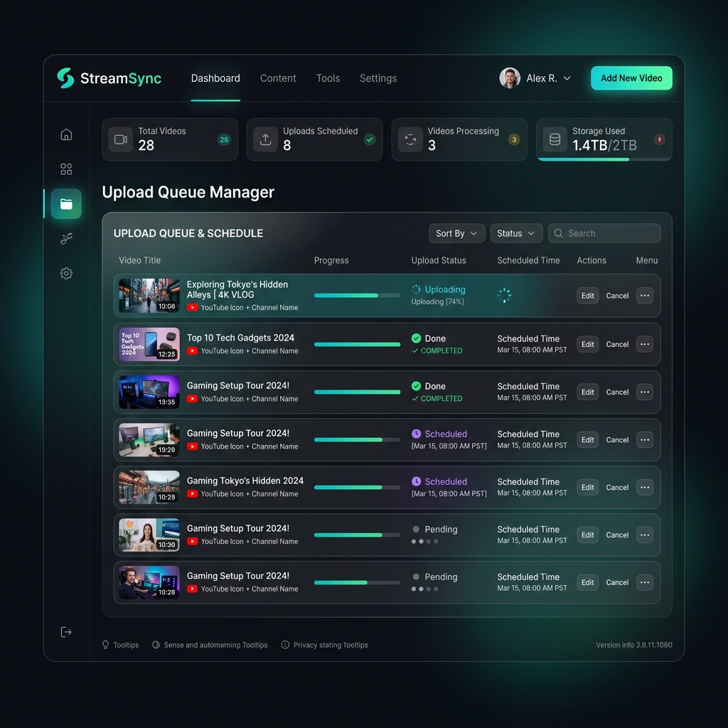728x728 pixels.
Task: Click the green Done checkmark for Top 10 Tech Gadgets
Action: point(417,338)
